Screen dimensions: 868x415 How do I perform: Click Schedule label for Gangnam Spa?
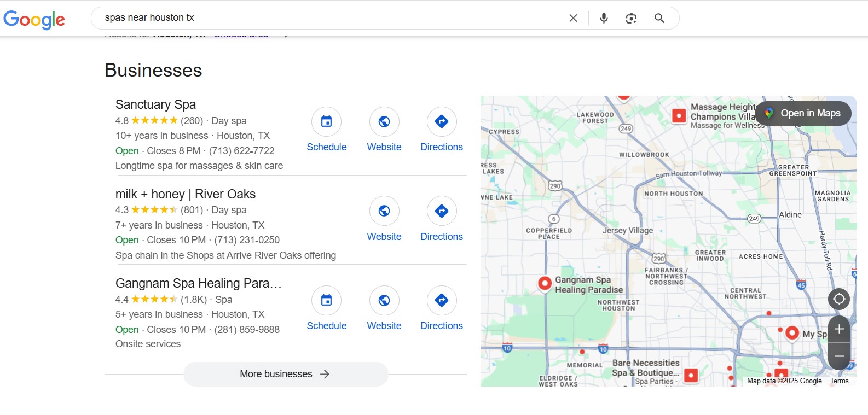coord(327,326)
